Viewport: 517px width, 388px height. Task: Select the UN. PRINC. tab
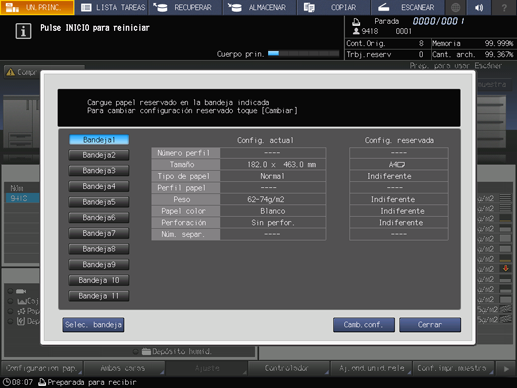tap(37, 7)
